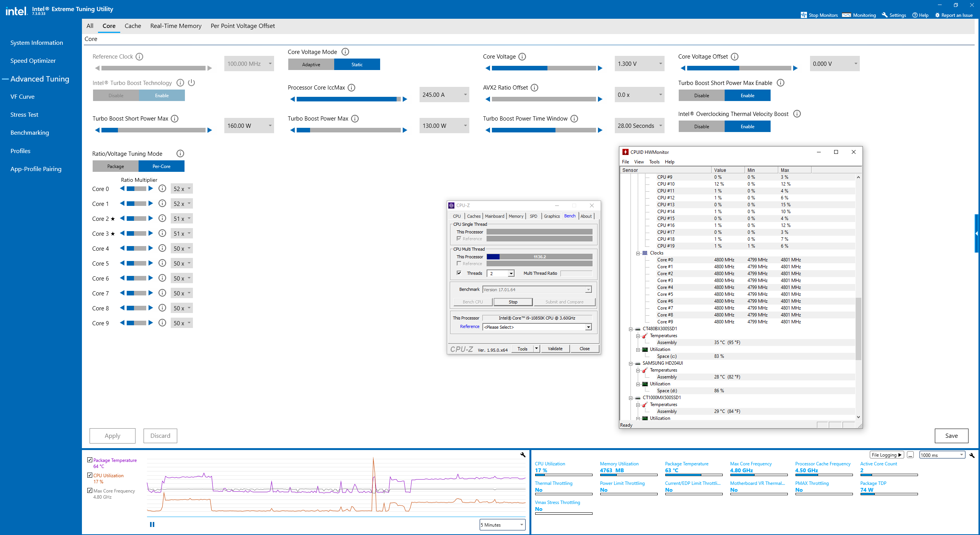Image resolution: width=980 pixels, height=535 pixels.
Task: Click the Turbo Boost Technology power icon
Action: click(192, 83)
